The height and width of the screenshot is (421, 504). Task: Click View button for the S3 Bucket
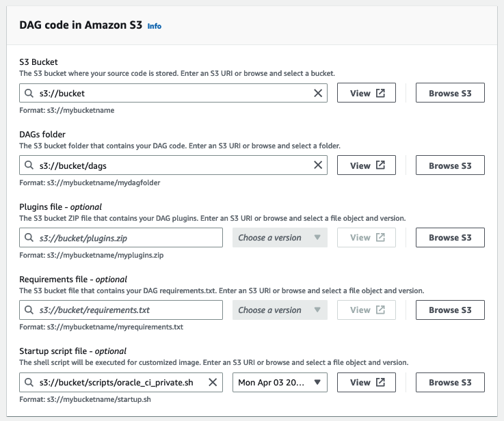[x=367, y=94]
